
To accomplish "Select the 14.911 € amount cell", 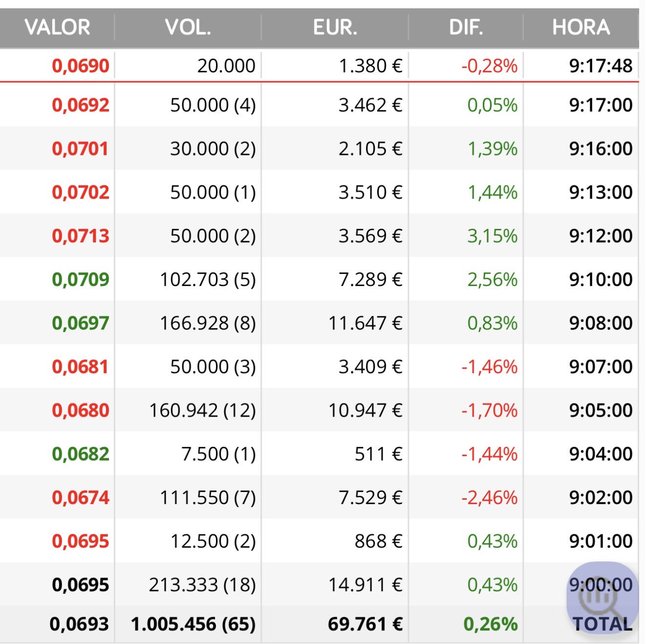I will pos(365,584).
